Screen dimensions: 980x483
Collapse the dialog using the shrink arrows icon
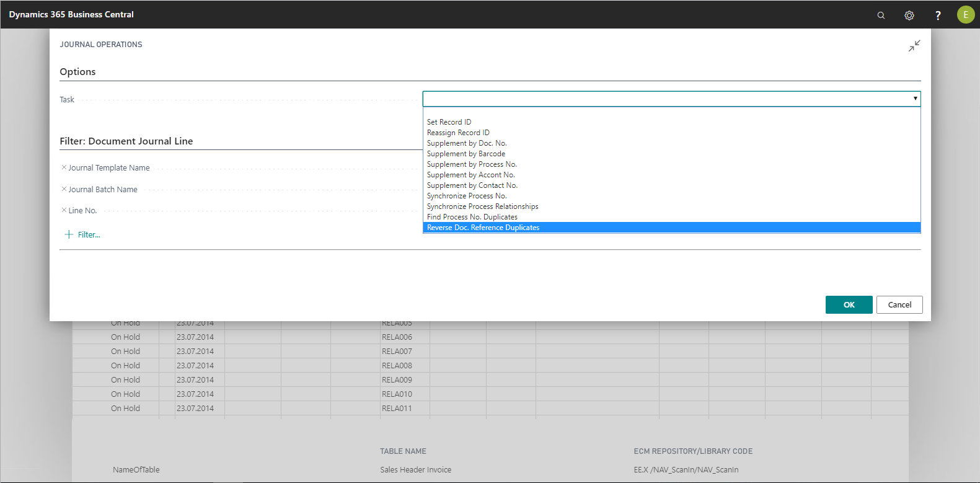pos(914,46)
